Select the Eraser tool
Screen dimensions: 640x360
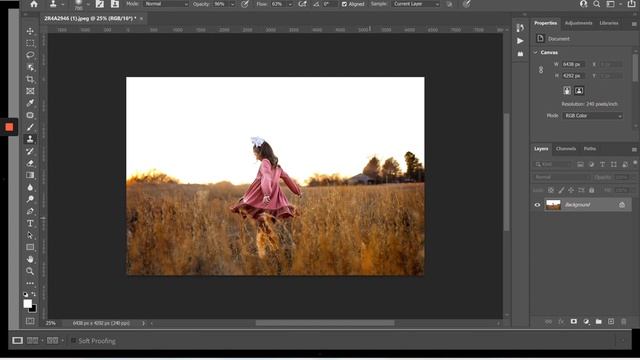30,163
